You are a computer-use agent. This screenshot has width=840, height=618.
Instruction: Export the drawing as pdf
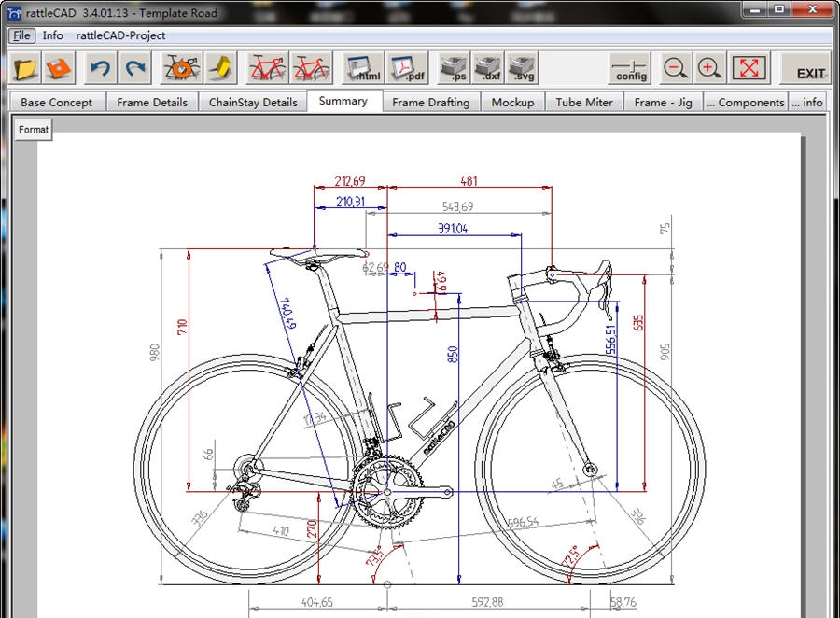click(x=407, y=69)
